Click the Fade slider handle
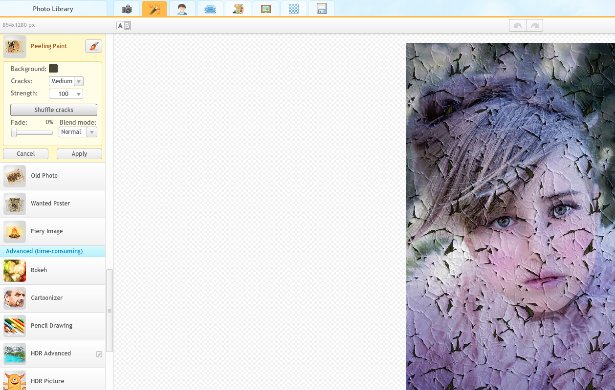Image resolution: width=615 pixels, height=390 pixels. click(14, 132)
